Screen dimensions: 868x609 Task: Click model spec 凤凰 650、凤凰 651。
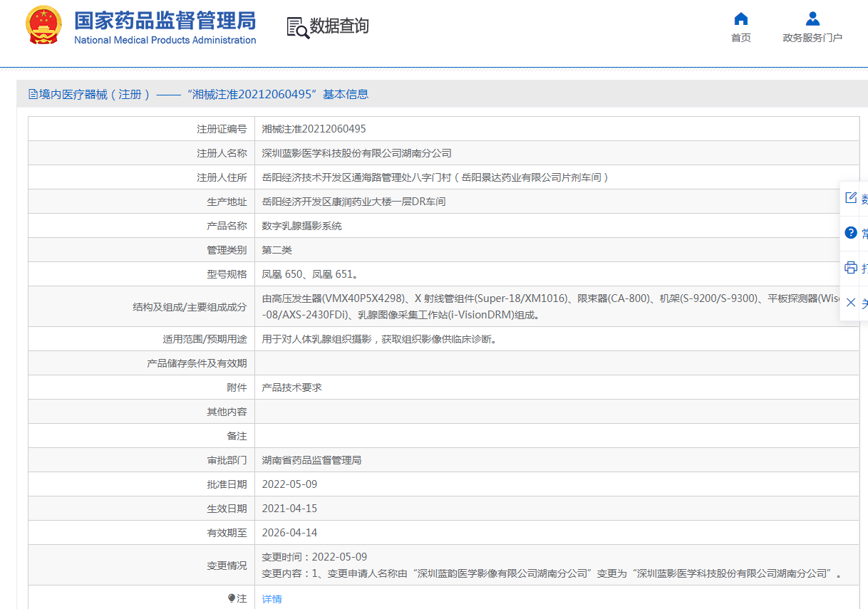pos(310,274)
